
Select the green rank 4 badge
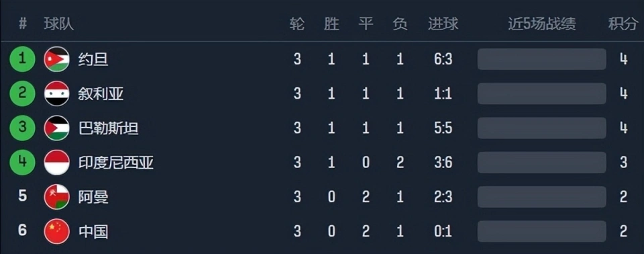pos(23,163)
